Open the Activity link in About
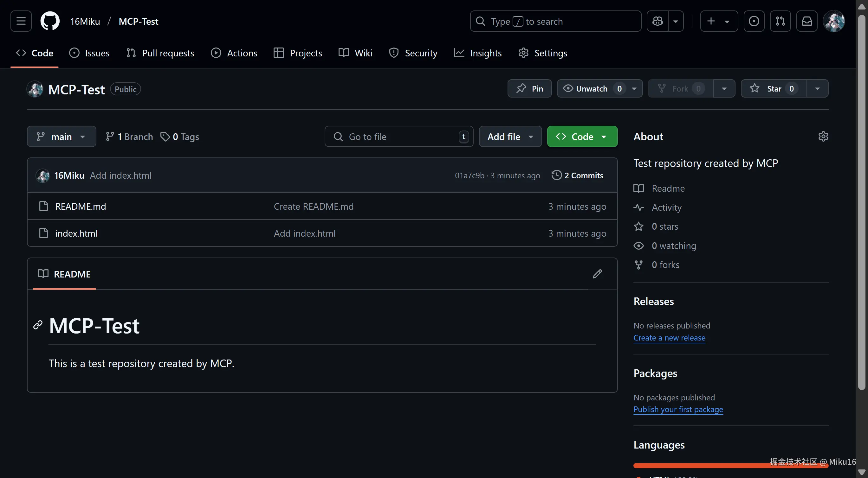The width and height of the screenshot is (868, 478). (666, 207)
